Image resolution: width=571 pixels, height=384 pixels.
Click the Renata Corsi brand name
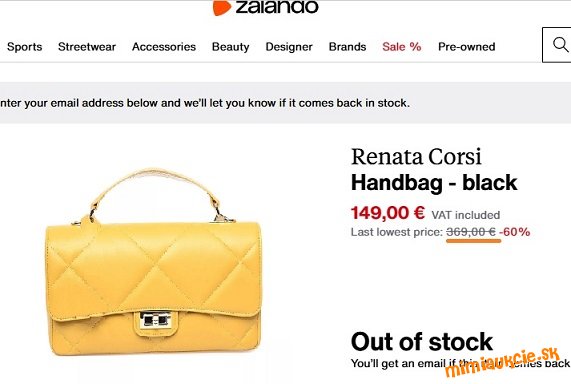[x=416, y=157]
